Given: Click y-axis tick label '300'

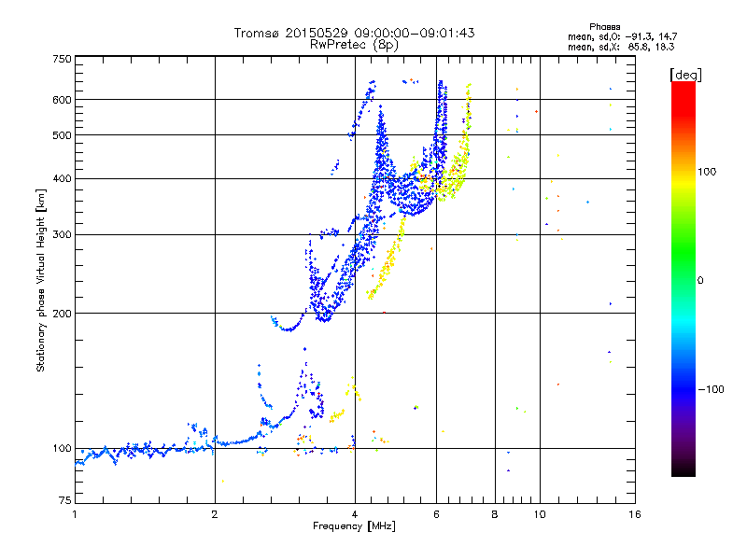Looking at the screenshot, I should [63, 235].
